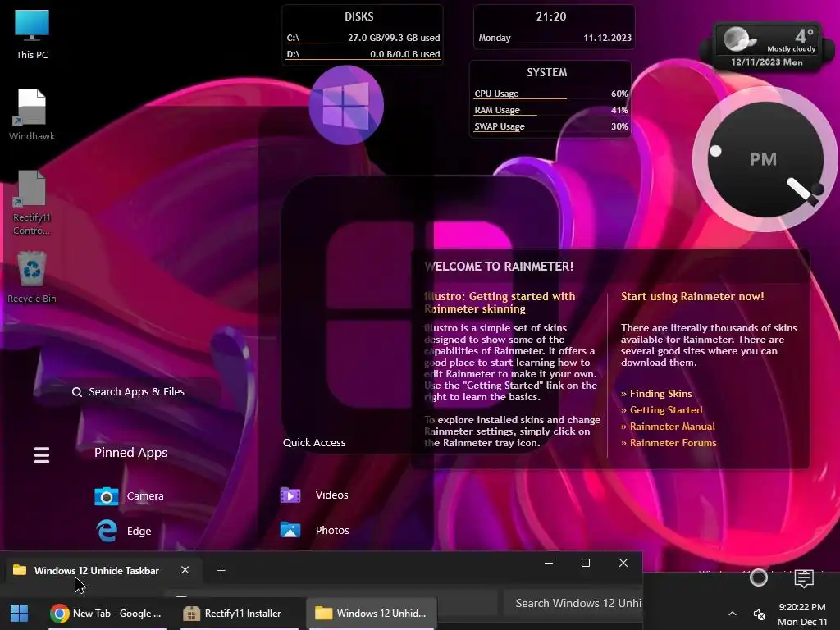Click the Search Windows 12 Unhide box
Image resolution: width=840 pixels, height=630 pixels.
(x=573, y=603)
